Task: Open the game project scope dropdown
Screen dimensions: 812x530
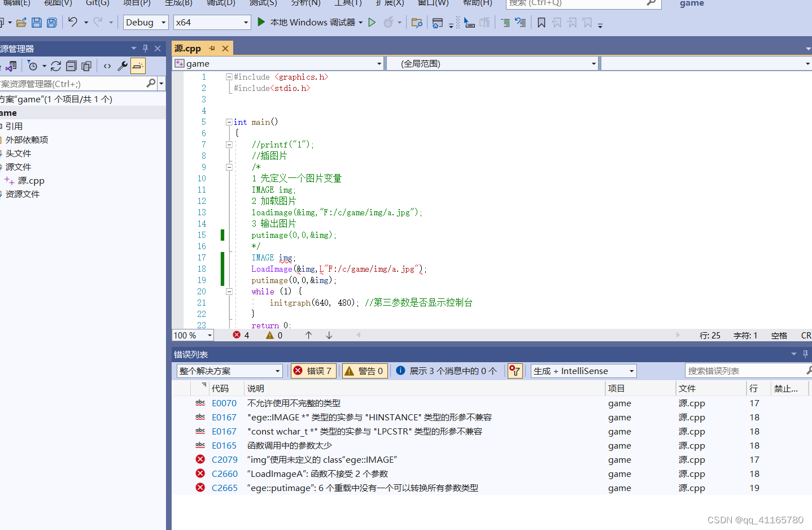Action: click(x=278, y=63)
